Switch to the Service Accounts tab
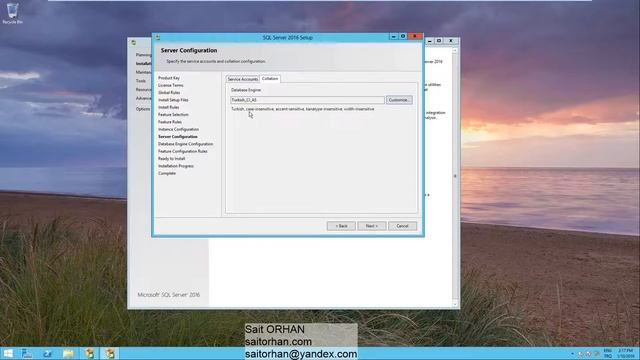 242,79
